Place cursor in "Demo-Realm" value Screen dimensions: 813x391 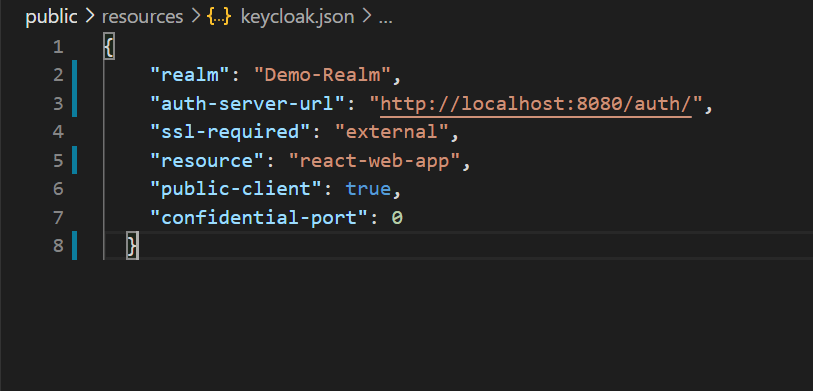tap(322, 75)
